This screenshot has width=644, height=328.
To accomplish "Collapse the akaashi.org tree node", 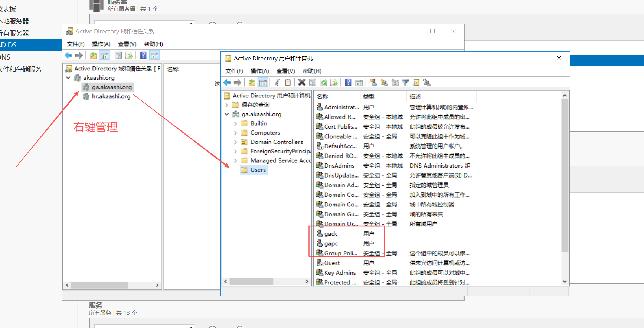I will tap(68, 78).
